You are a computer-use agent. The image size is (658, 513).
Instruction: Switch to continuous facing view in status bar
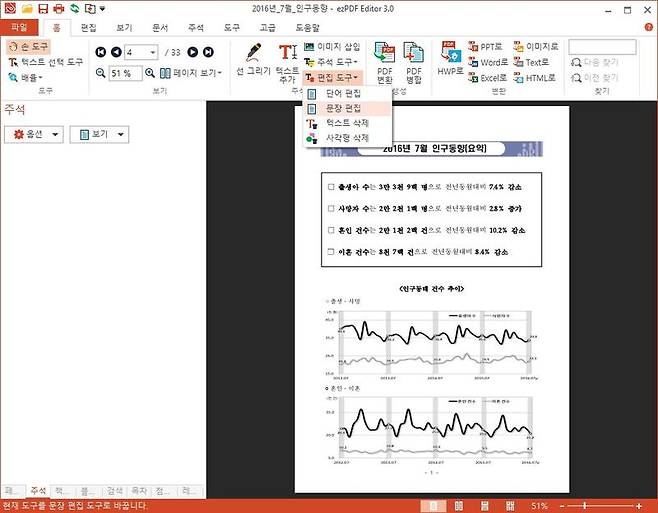[x=510, y=506]
